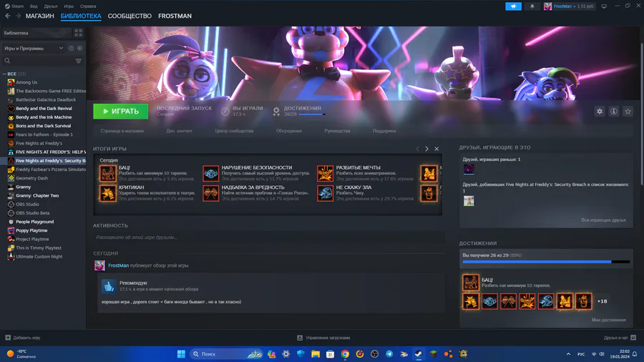Viewport: 644px width, 362px height.
Task: Open the Игры и Программы dropdown
Action: click(x=34, y=49)
